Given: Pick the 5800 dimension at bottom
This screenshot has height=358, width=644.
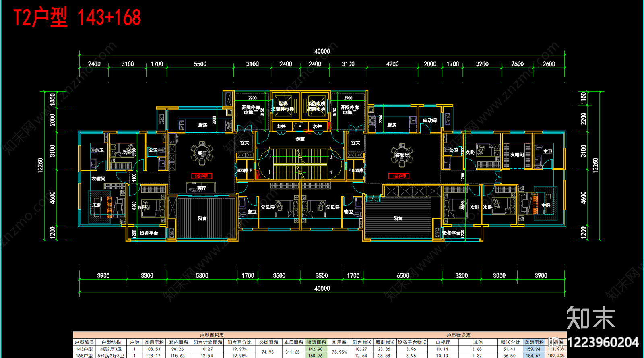Looking at the screenshot, I should pyautogui.click(x=202, y=275).
